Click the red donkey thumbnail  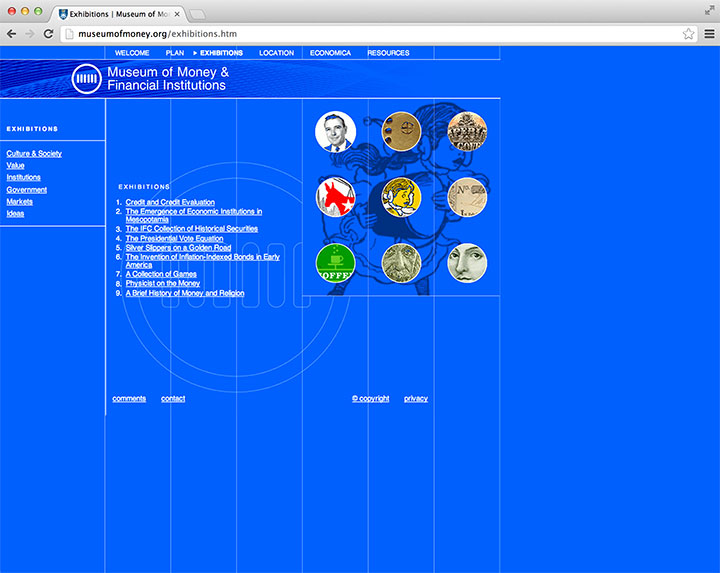[x=336, y=197]
